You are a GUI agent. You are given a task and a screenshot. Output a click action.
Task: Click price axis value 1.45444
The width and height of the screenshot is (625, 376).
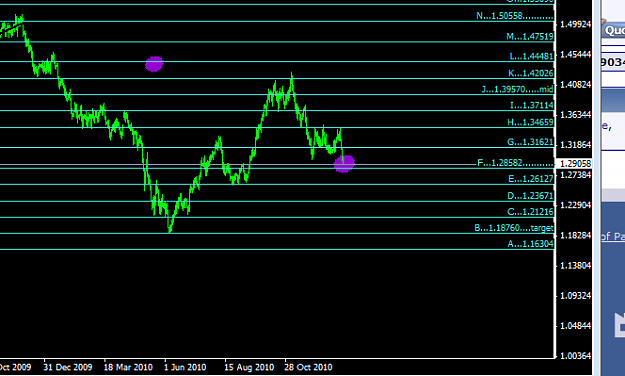pos(575,55)
